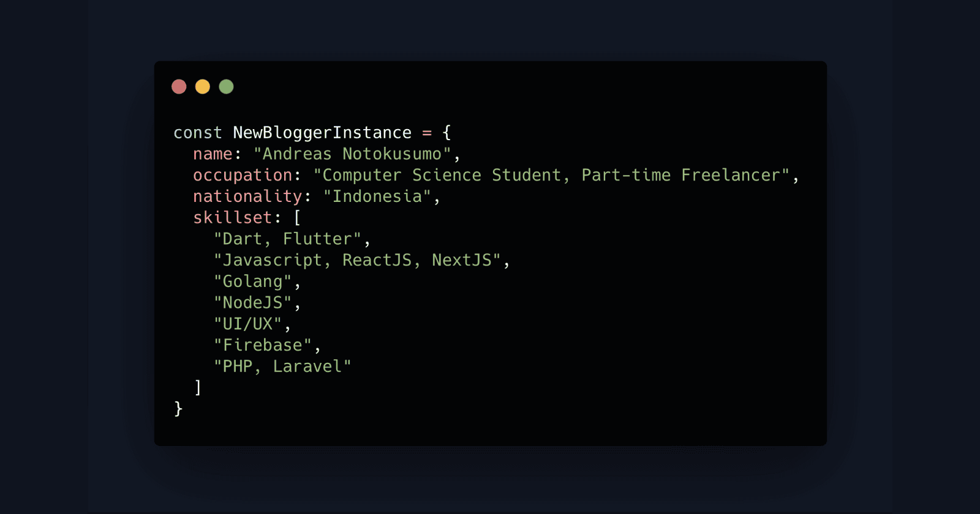Click the "Javascript, ReactJS, NextJS" entry

[357, 261]
